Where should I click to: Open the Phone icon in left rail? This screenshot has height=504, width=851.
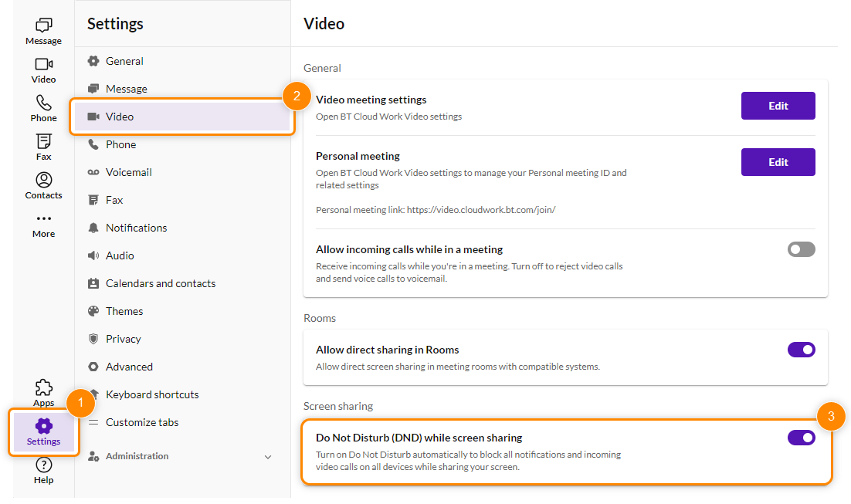point(43,103)
